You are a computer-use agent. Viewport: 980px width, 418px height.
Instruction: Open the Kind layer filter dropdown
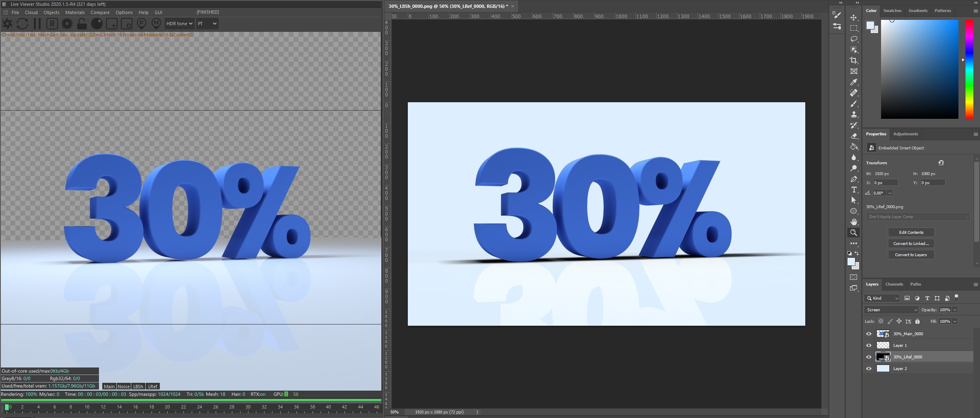882,298
